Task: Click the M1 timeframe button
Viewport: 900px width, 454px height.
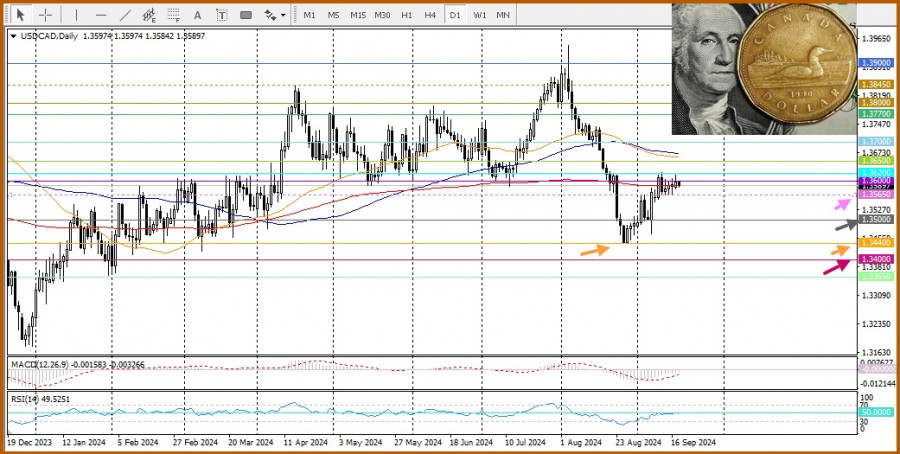Action: point(310,15)
